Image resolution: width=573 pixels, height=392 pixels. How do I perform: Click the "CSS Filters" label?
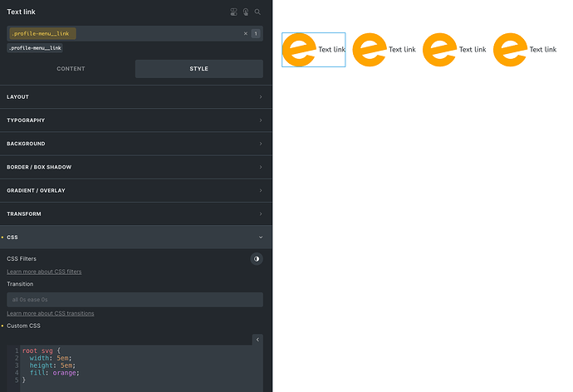click(22, 259)
